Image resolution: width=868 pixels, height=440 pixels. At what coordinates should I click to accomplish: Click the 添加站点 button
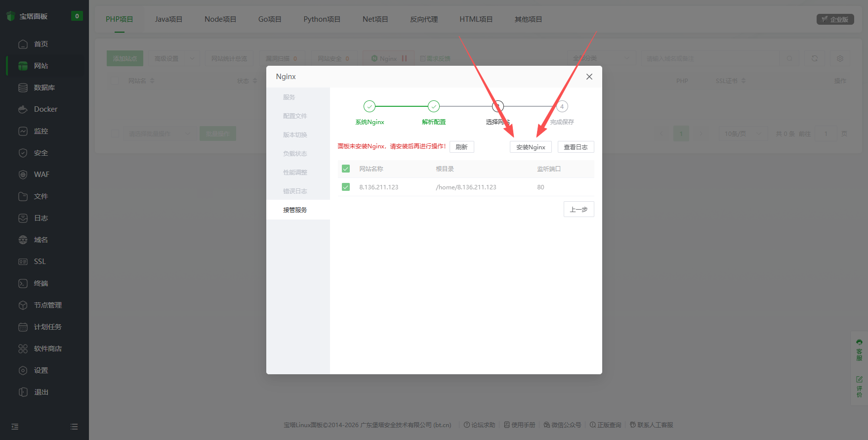tap(124, 58)
